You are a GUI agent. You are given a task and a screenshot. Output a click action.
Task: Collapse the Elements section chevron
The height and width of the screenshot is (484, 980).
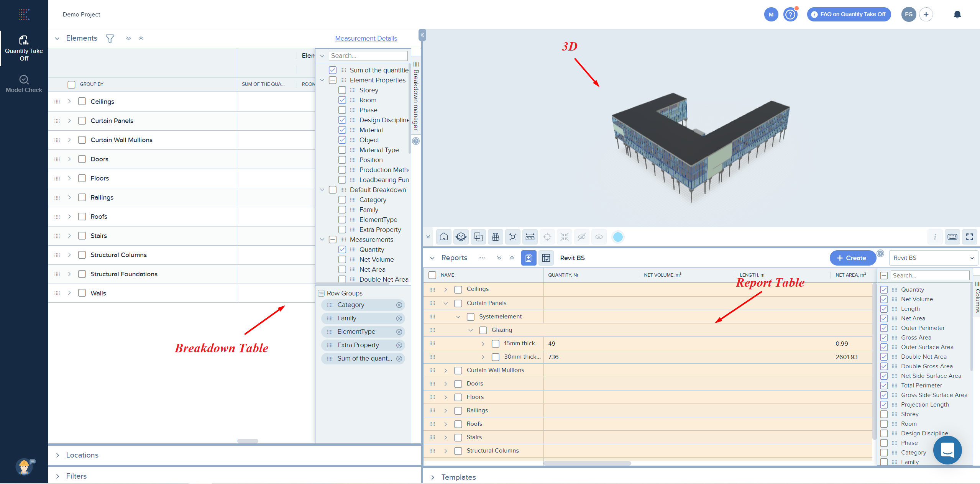[x=57, y=38]
